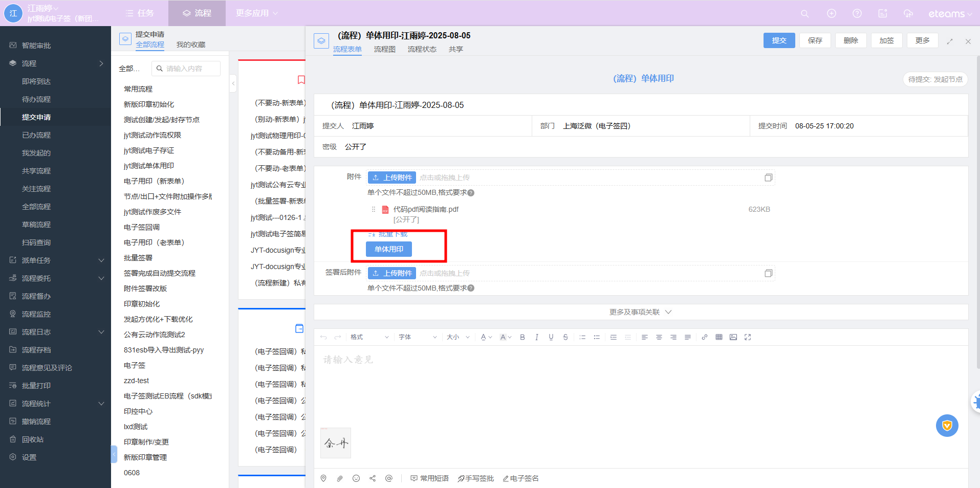Screen dimensions: 980x488
Task: Expand 更多及事项关联 section
Action: (x=640, y=312)
